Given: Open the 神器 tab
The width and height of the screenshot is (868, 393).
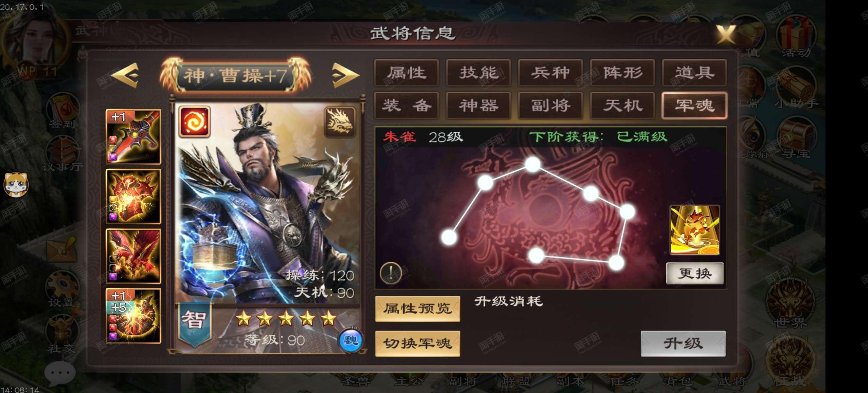Looking at the screenshot, I should click(479, 105).
